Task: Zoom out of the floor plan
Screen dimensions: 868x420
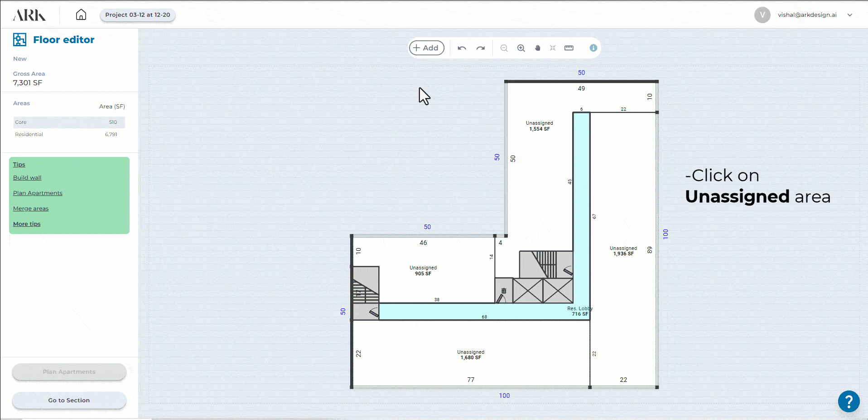Action: click(x=504, y=48)
